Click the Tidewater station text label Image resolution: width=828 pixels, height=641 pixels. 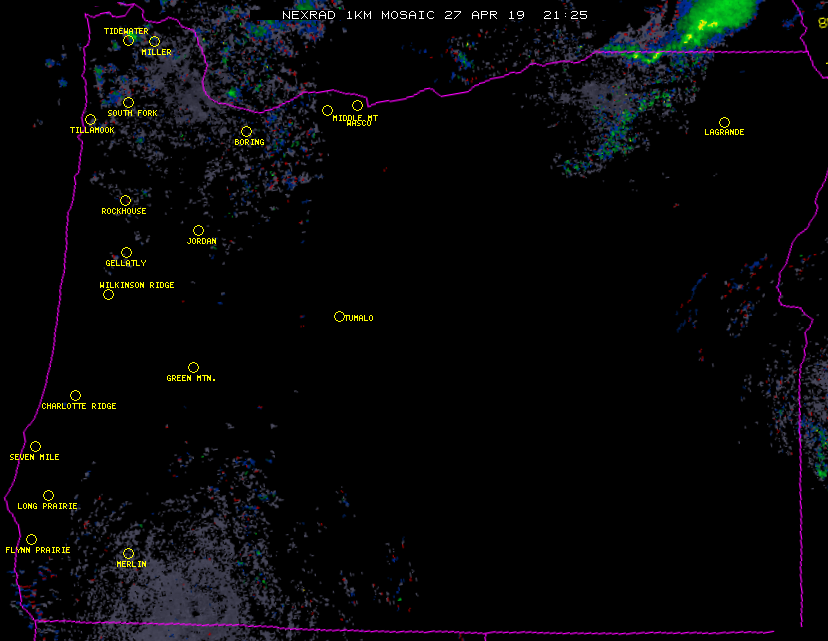click(126, 31)
